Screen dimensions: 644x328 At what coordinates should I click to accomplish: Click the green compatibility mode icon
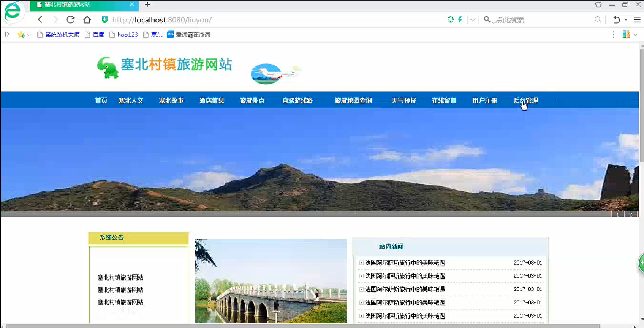pos(451,19)
